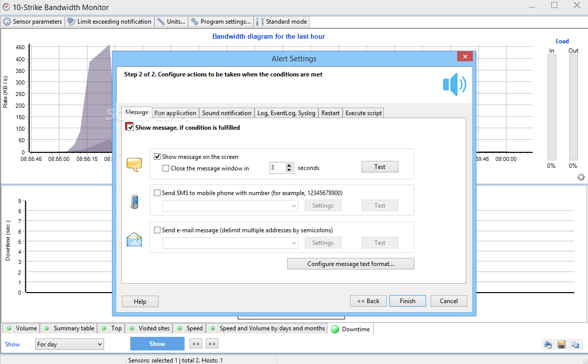Switch to the Sound notification tab
Viewport: 588px width, 364px height.
(226, 113)
